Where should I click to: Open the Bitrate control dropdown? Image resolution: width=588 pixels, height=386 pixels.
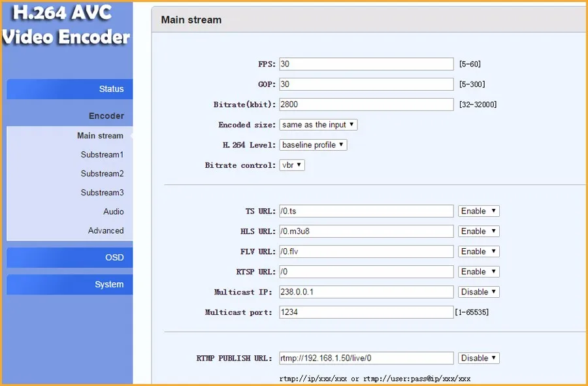[x=292, y=165]
